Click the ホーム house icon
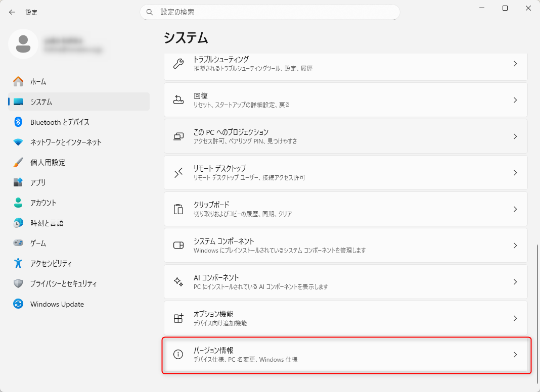 (18, 81)
